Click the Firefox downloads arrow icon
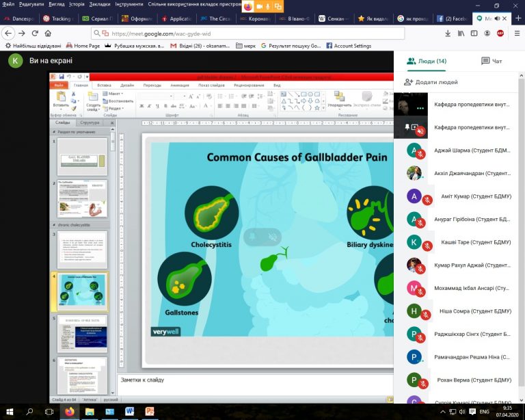Viewport: 525px width, 420px height. coord(448,33)
